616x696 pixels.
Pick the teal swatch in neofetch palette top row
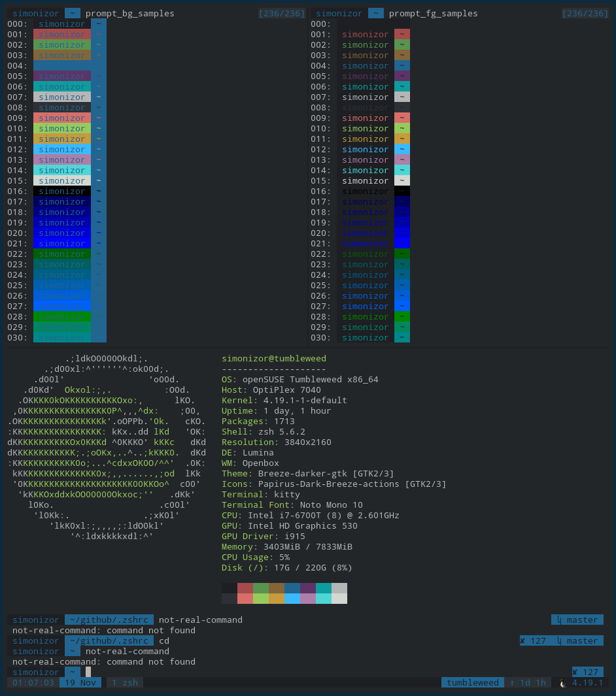click(x=323, y=588)
